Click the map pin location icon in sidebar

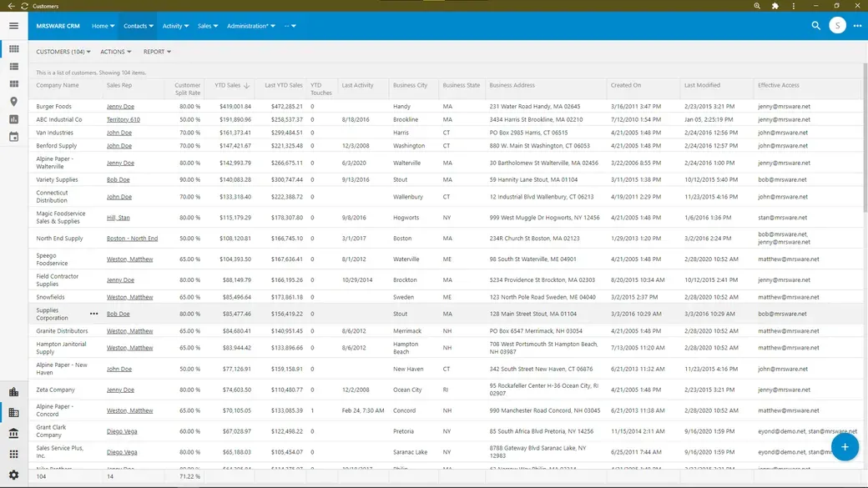pyautogui.click(x=13, y=102)
